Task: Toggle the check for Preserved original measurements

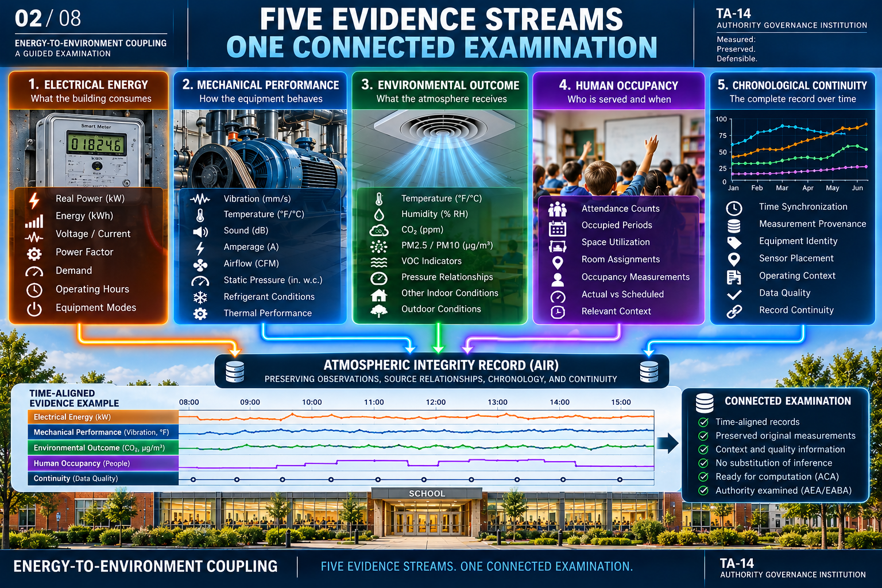Action: pyautogui.click(x=703, y=436)
